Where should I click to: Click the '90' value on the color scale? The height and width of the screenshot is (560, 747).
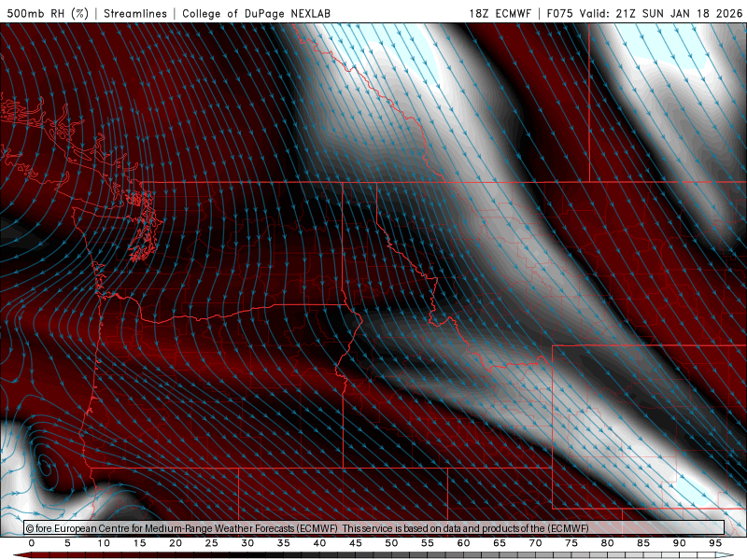point(680,543)
